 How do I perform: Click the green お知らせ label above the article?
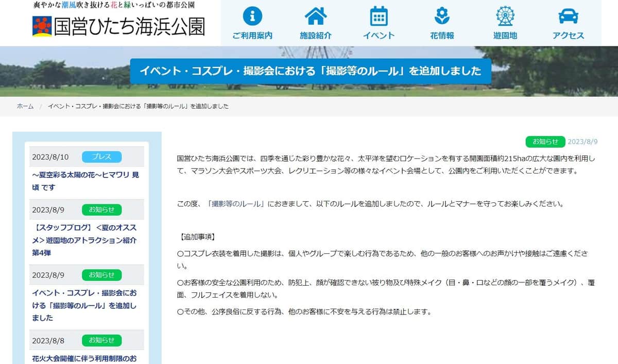pos(545,142)
